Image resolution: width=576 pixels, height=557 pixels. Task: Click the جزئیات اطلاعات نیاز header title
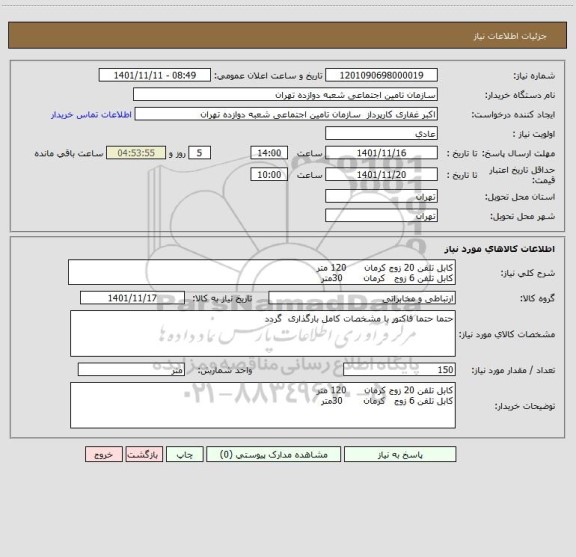(x=510, y=36)
